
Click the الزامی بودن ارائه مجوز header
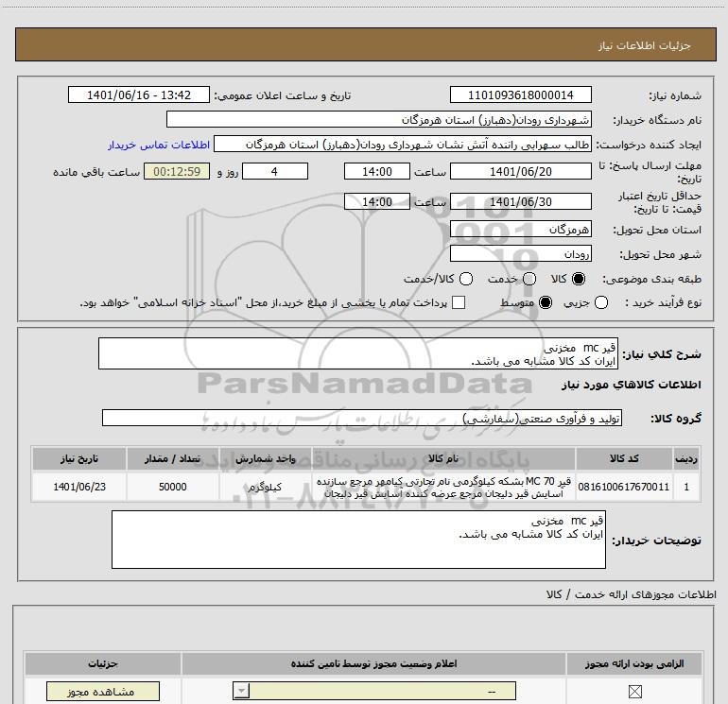[634, 663]
